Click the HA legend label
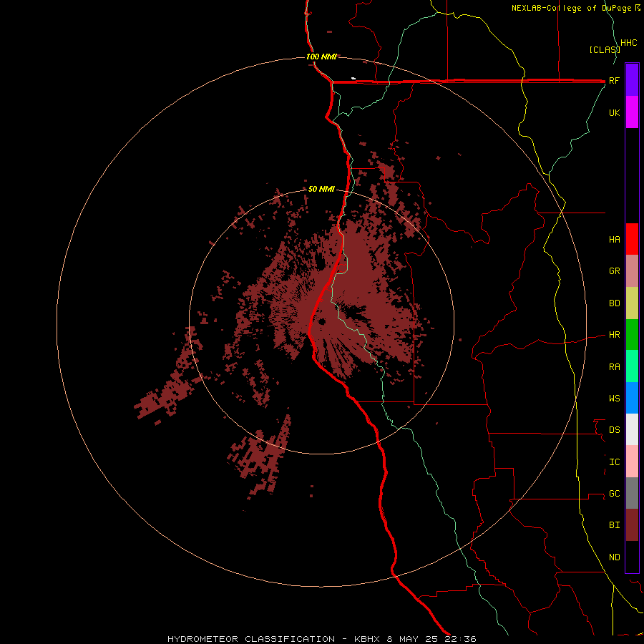This screenshot has height=644, width=644. (x=615, y=239)
